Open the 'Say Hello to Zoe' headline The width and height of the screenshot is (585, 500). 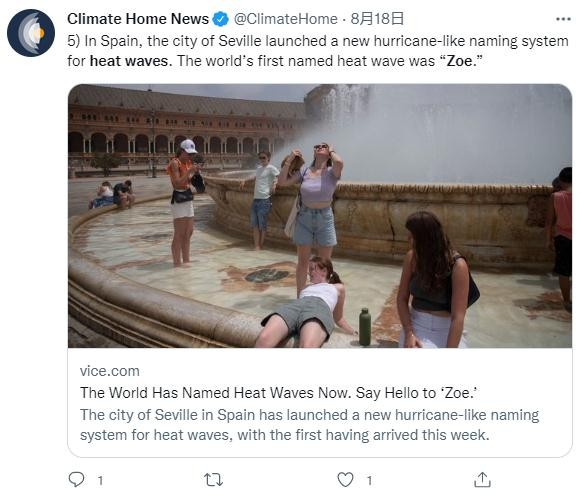pyautogui.click(x=279, y=393)
